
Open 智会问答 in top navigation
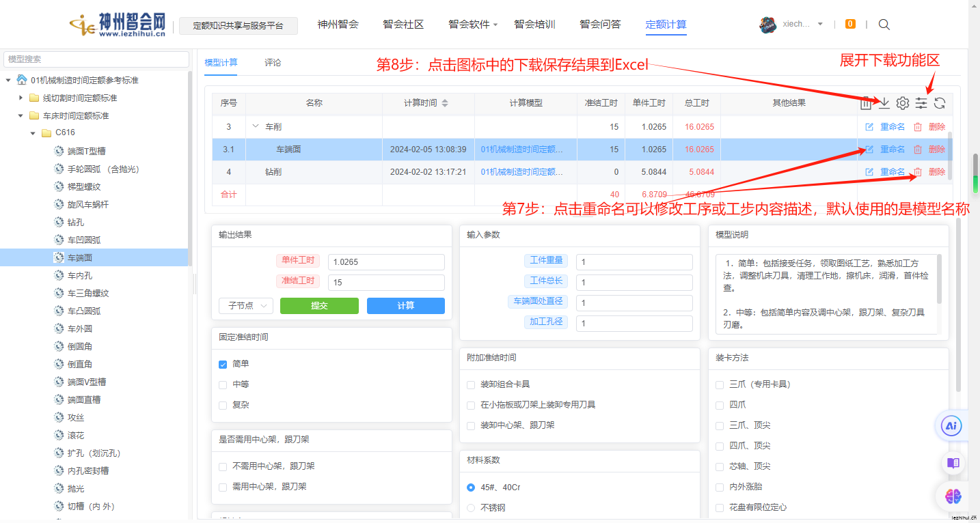600,25
